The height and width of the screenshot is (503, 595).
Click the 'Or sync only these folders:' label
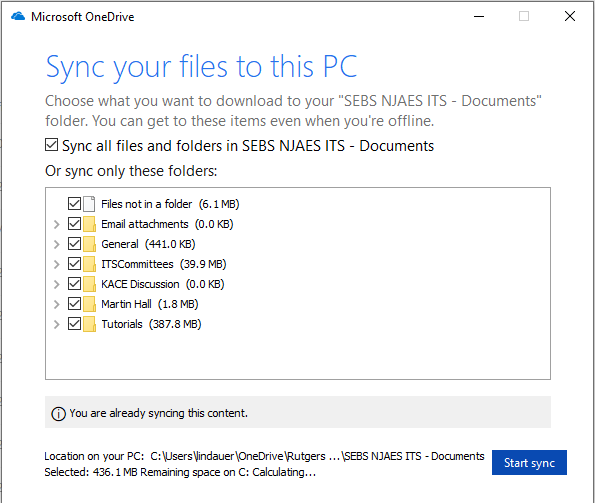click(x=131, y=171)
